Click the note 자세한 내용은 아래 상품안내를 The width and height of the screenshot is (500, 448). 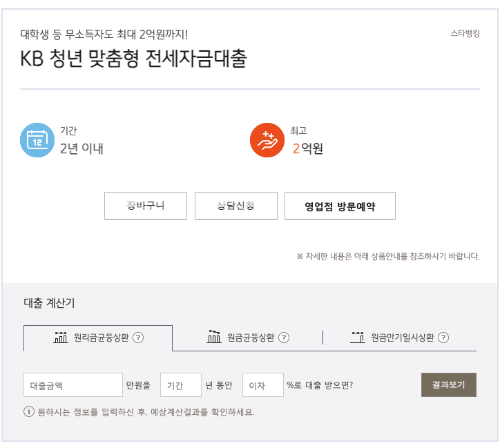point(388,256)
